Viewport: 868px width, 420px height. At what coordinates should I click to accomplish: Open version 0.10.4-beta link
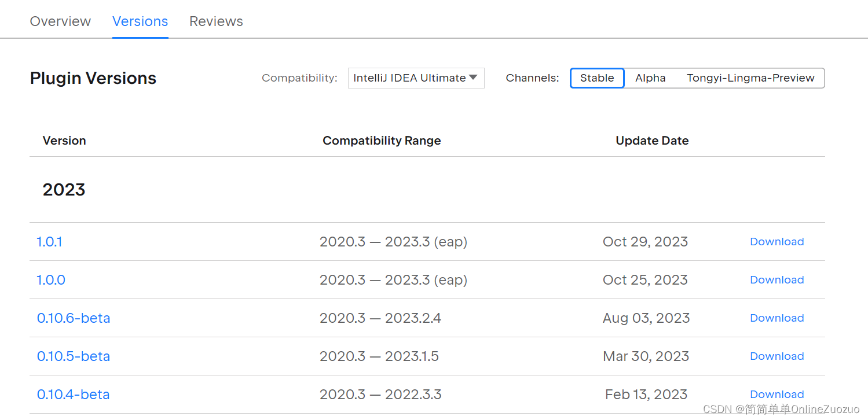74,395
